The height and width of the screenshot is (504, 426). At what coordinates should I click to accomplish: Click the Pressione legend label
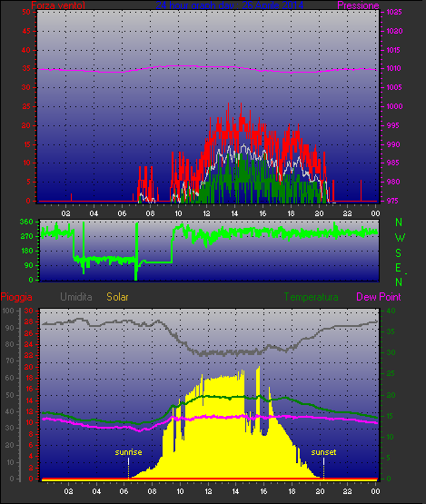tap(358, 5)
